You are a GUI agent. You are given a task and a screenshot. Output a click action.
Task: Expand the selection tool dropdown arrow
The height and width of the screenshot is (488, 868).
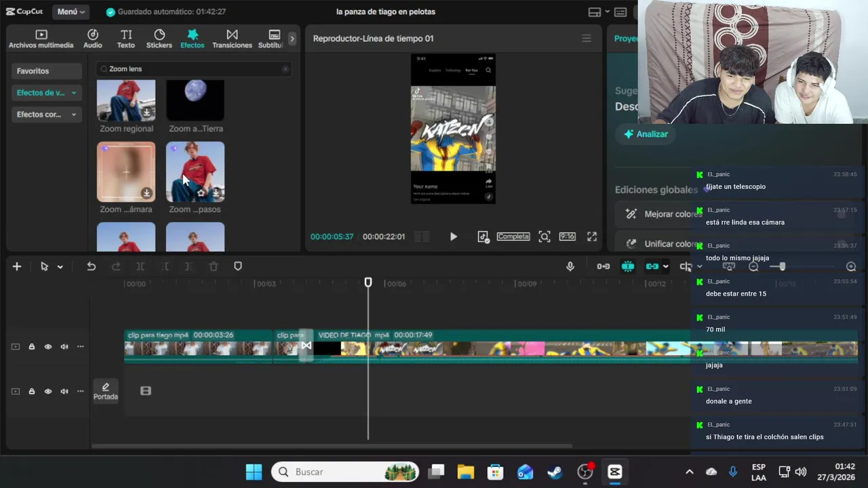point(60,267)
